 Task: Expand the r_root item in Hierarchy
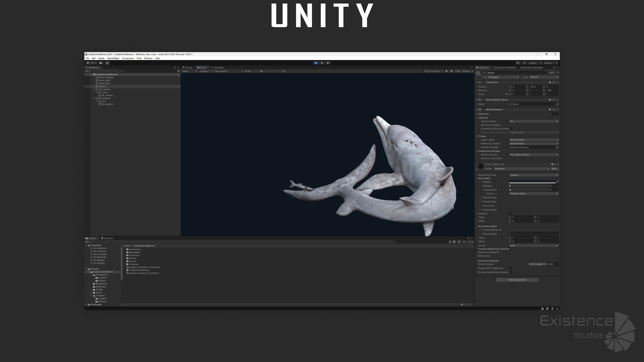coord(97,93)
